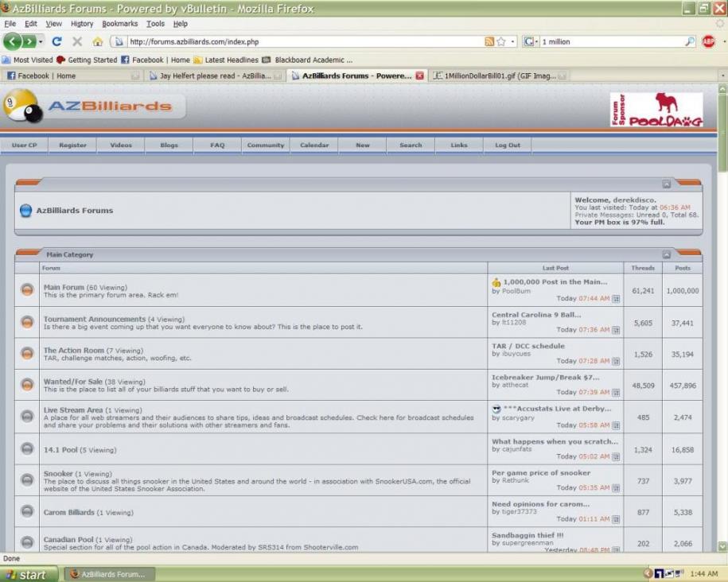
Task: Click the page vertical scrollbar
Action: coord(722,318)
